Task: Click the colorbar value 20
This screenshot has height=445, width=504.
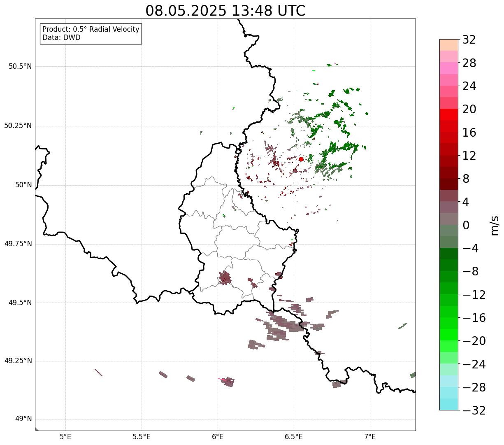Action: 469,109
